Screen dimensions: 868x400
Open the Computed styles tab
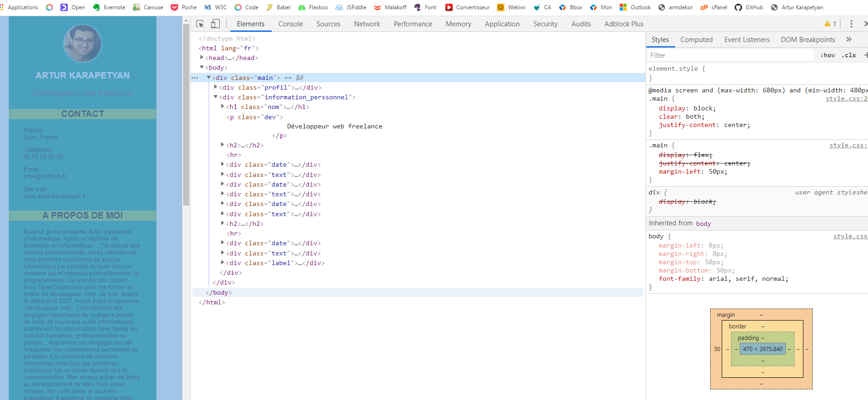(696, 40)
